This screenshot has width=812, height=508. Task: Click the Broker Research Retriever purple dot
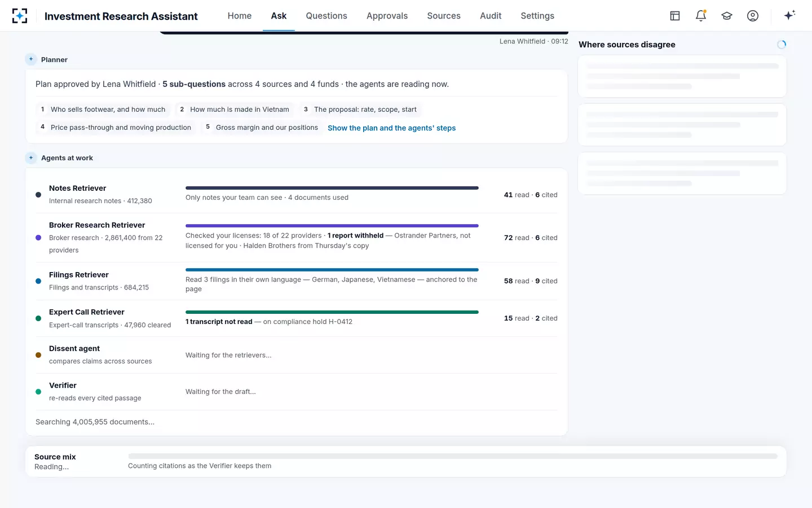(x=38, y=238)
